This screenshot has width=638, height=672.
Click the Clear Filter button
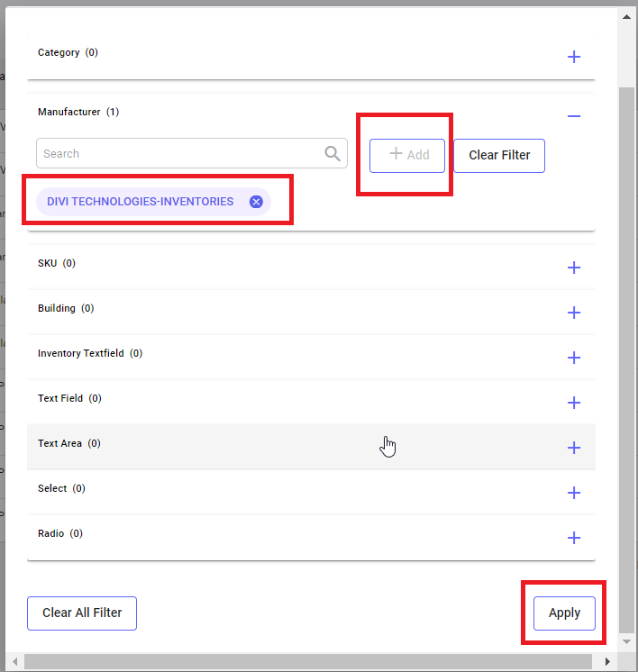click(x=499, y=156)
